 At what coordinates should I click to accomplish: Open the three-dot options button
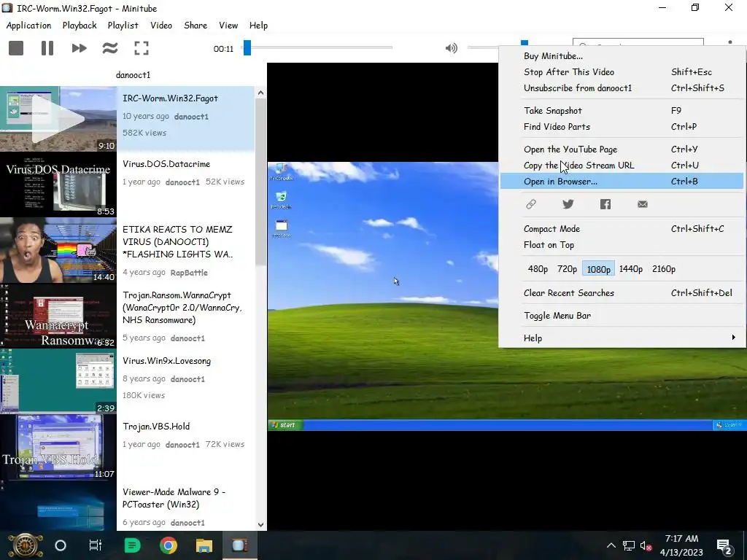click(729, 42)
